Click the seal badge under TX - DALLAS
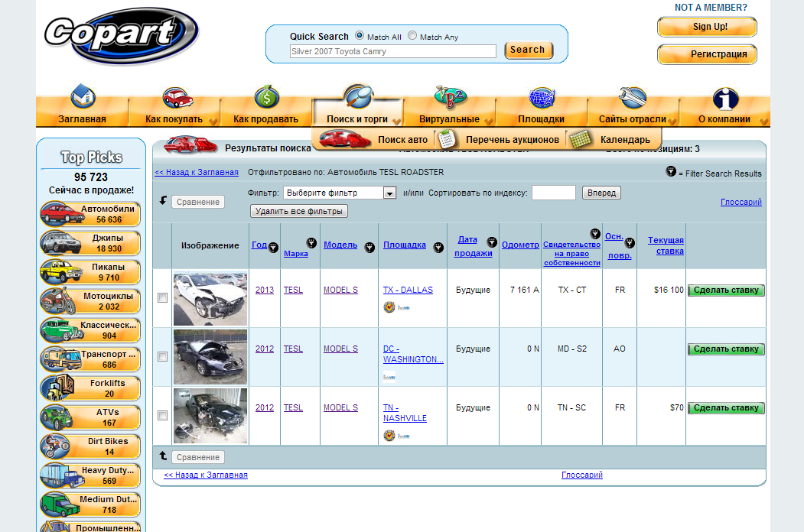 click(x=389, y=307)
